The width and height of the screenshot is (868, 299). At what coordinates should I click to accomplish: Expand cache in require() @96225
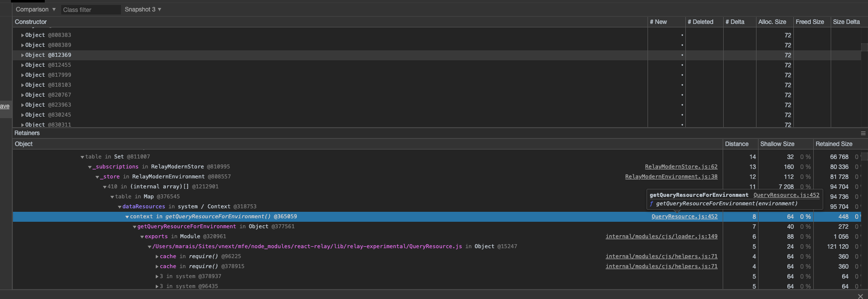[x=157, y=257]
